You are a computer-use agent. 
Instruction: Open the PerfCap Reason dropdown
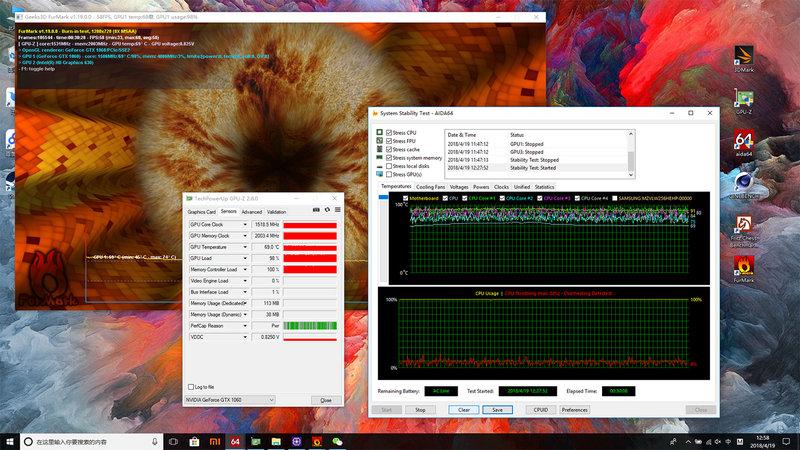[x=245, y=326]
